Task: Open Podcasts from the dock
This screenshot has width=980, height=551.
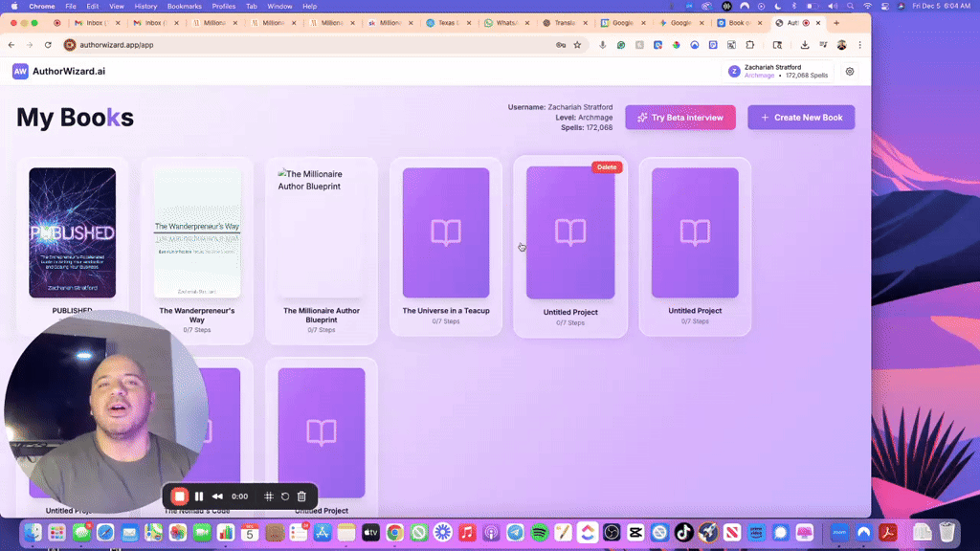Action: 491,532
